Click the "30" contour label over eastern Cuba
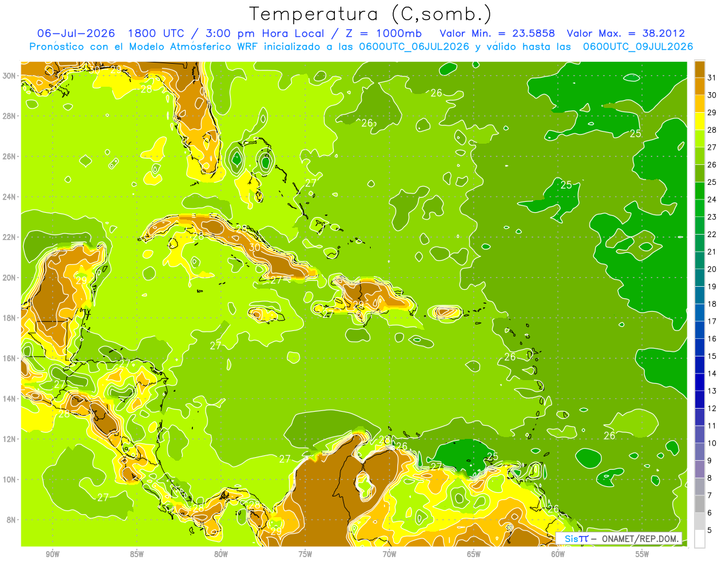 coord(255,247)
